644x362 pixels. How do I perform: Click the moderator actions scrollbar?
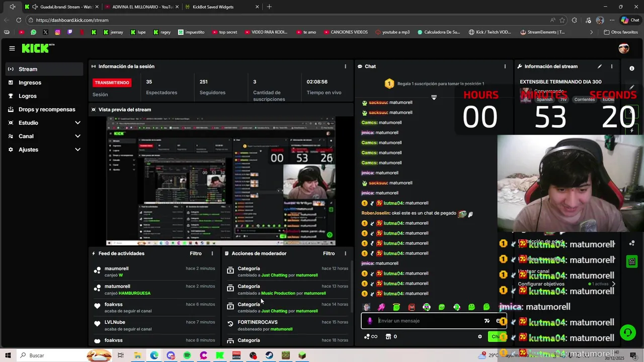(351, 287)
